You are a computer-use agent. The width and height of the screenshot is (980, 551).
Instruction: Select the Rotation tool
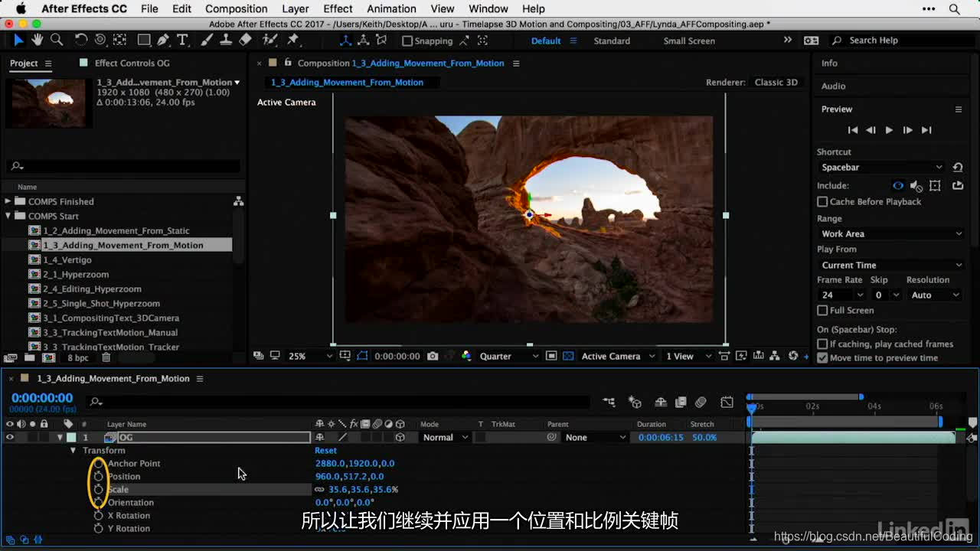(x=80, y=40)
